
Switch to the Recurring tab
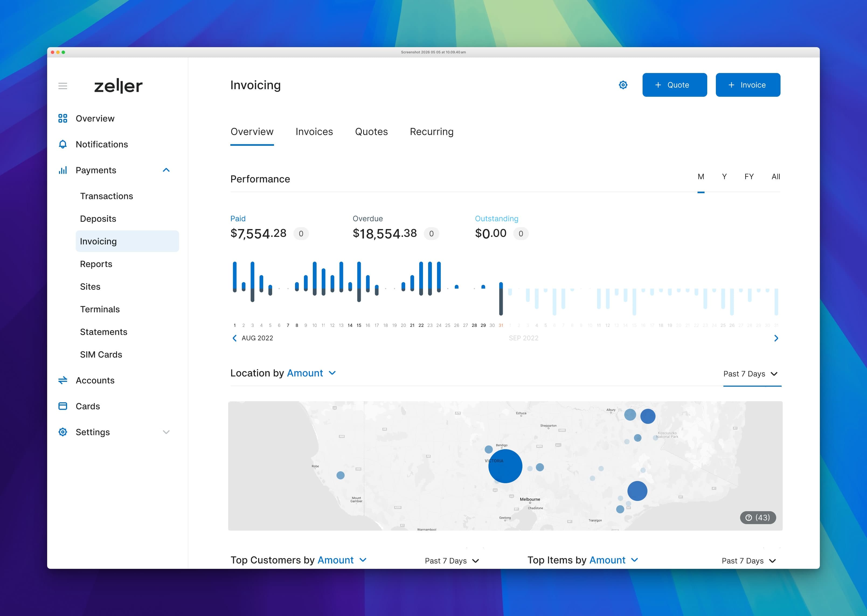(x=432, y=131)
